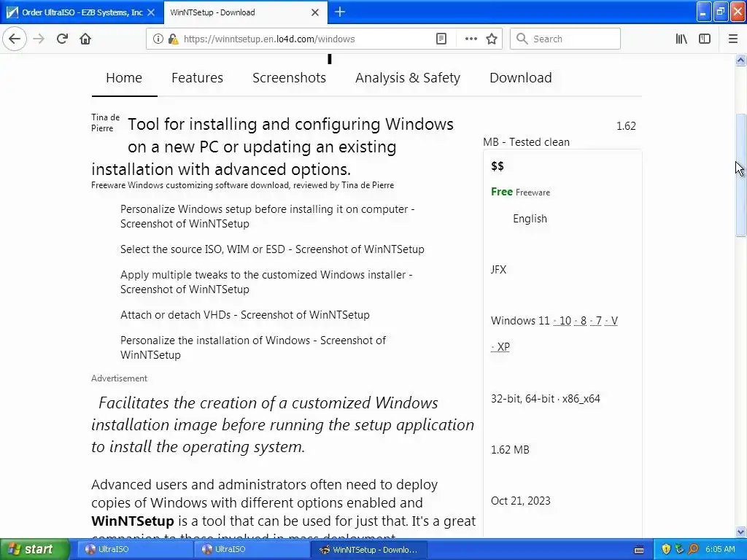Viewport: 747px width, 560px height.
Task: Open the Screenshots section tab
Action: click(x=289, y=77)
